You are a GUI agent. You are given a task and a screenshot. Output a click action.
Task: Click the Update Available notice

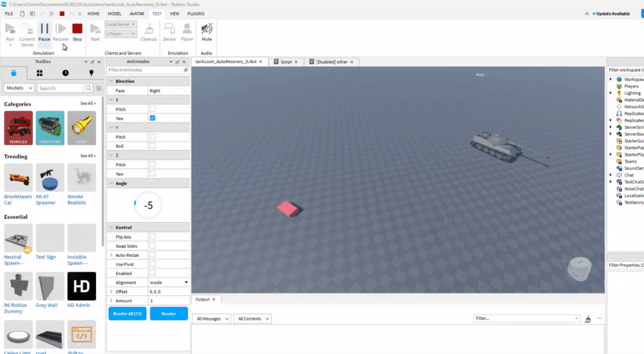click(x=611, y=14)
